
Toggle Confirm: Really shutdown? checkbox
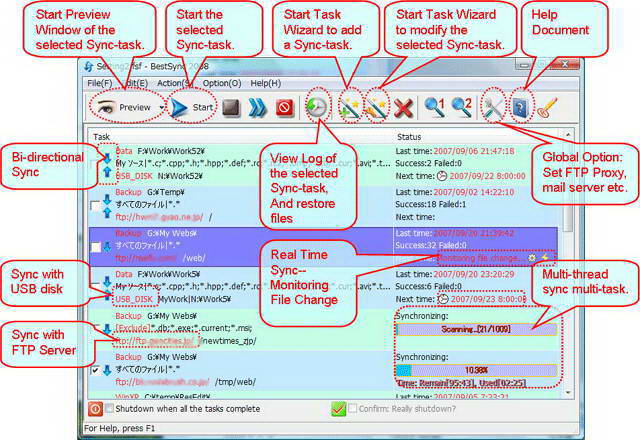pos(353,408)
